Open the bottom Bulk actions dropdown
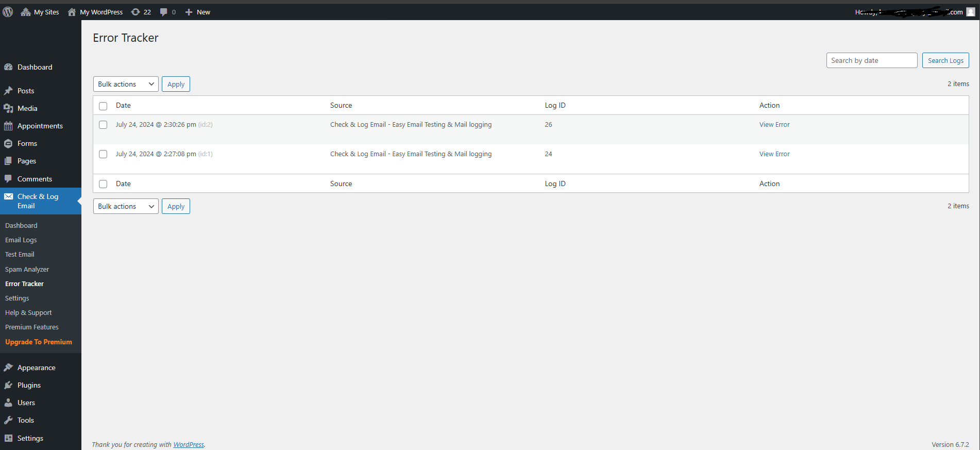This screenshot has height=450, width=980. (x=126, y=206)
